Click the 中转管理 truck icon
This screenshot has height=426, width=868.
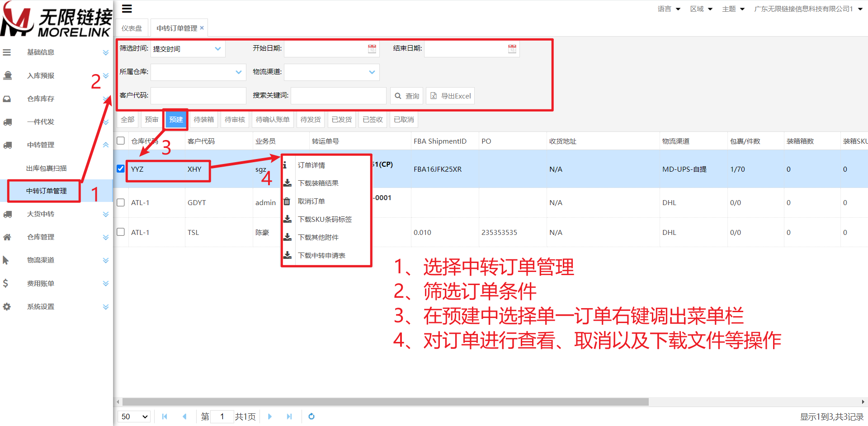(8, 145)
